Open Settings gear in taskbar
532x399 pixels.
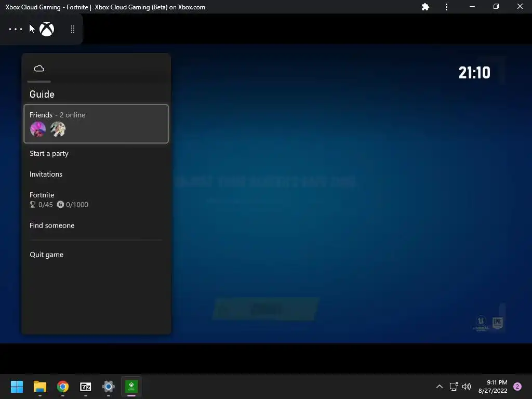(109, 387)
